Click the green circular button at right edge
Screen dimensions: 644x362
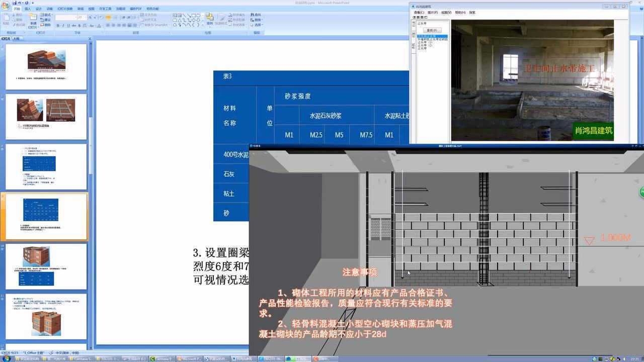click(642, 192)
